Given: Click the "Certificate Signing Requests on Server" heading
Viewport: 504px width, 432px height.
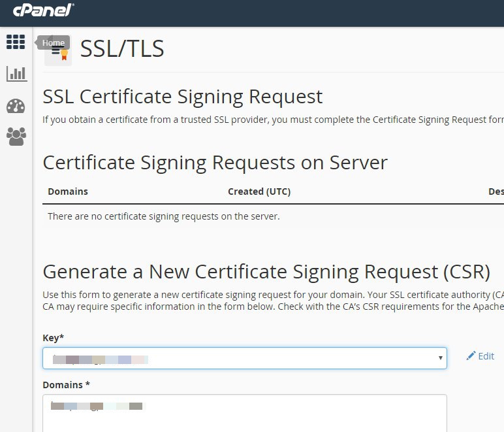Looking at the screenshot, I should coord(215,162).
